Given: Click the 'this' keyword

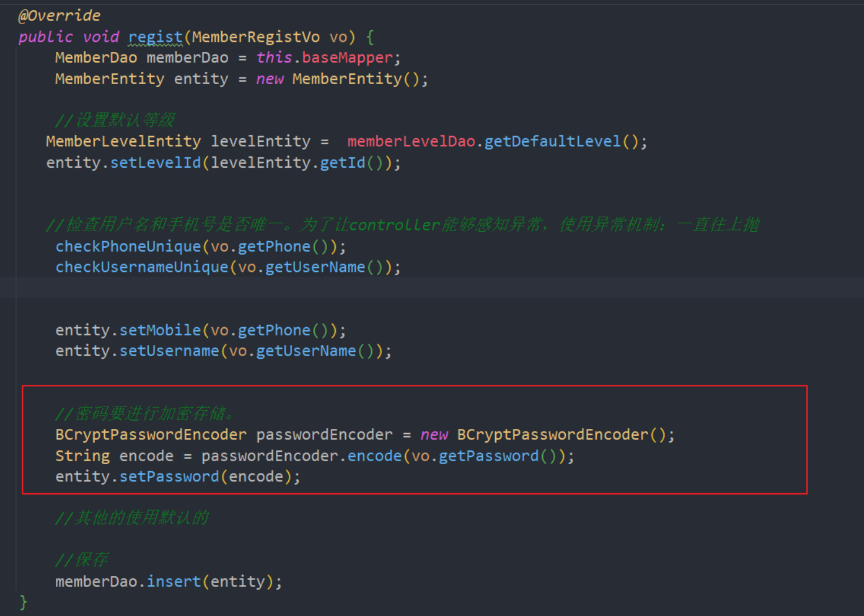Looking at the screenshot, I should tap(274, 58).
